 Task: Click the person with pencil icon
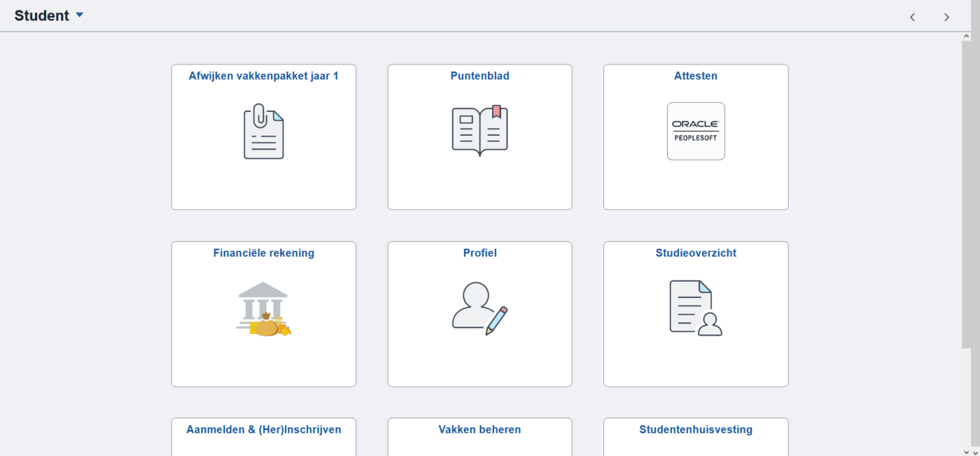click(x=479, y=308)
